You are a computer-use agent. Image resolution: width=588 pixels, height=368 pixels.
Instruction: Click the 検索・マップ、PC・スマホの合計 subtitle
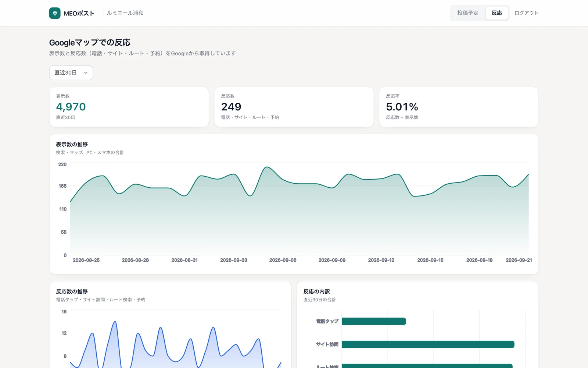pos(90,152)
